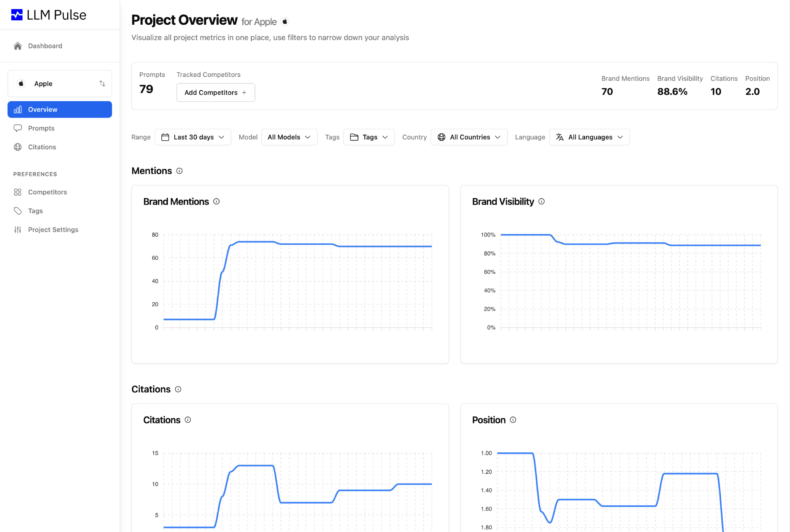The width and height of the screenshot is (790, 532).
Task: Click the Project Overview title
Action: click(x=184, y=20)
